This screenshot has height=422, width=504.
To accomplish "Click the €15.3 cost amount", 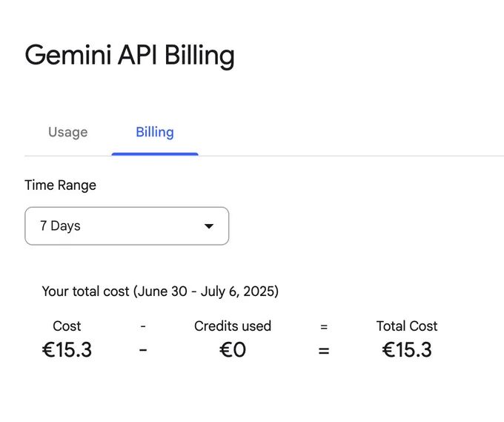I will click(x=67, y=349).
